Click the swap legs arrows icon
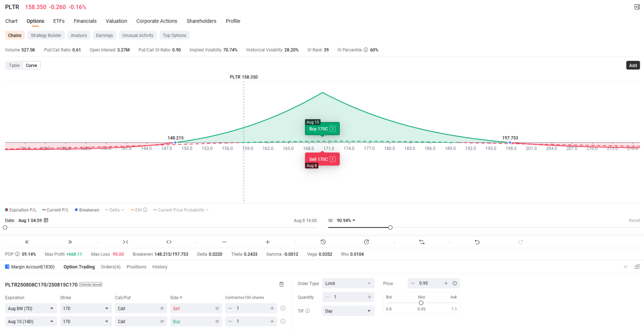The width and height of the screenshot is (644, 330). coord(422,242)
